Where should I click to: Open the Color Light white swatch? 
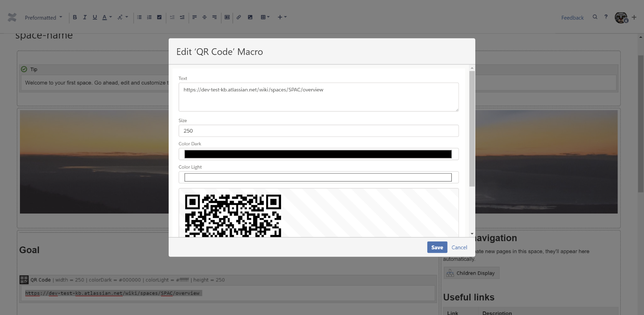click(x=318, y=177)
